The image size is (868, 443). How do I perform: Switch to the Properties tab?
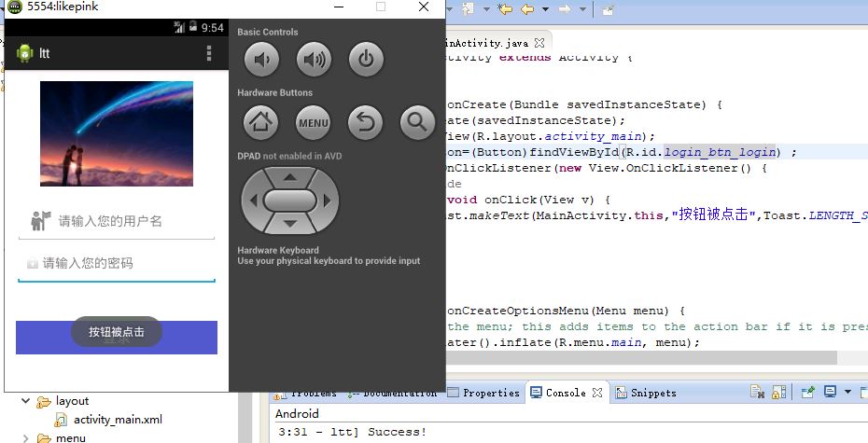(483, 393)
